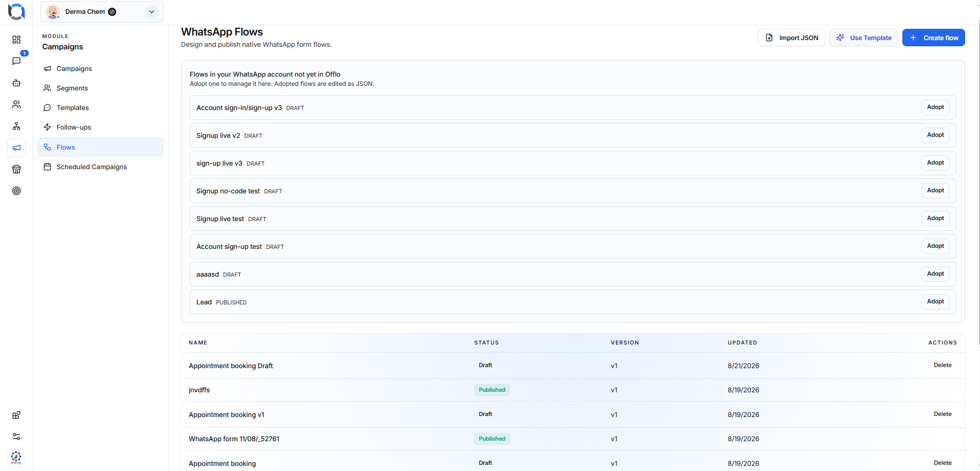
Task: Open the dashboard grid icon in left rail
Action: click(16, 40)
